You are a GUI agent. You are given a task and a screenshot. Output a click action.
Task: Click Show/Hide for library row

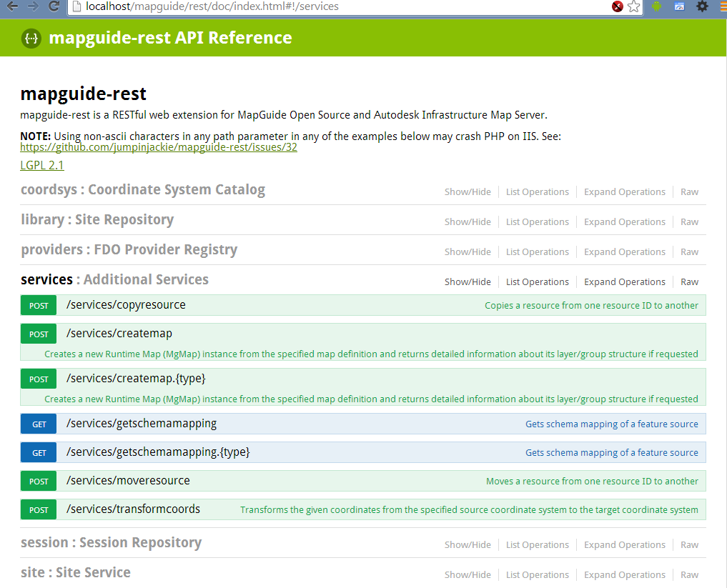pos(468,222)
